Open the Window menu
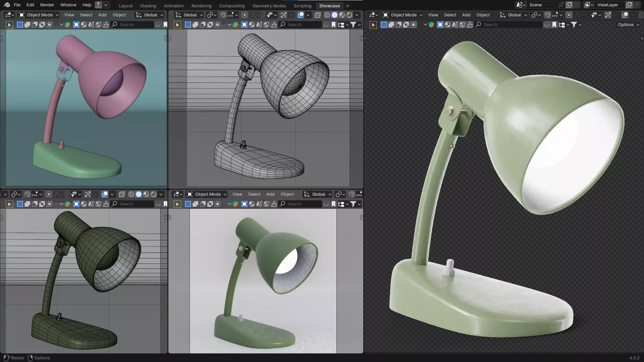This screenshot has width=644, height=362. click(x=68, y=5)
